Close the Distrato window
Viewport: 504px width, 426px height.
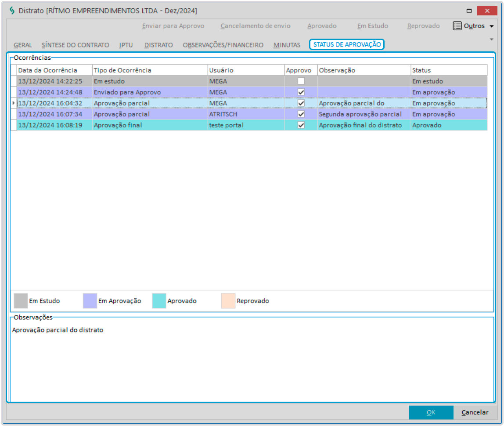(487, 11)
